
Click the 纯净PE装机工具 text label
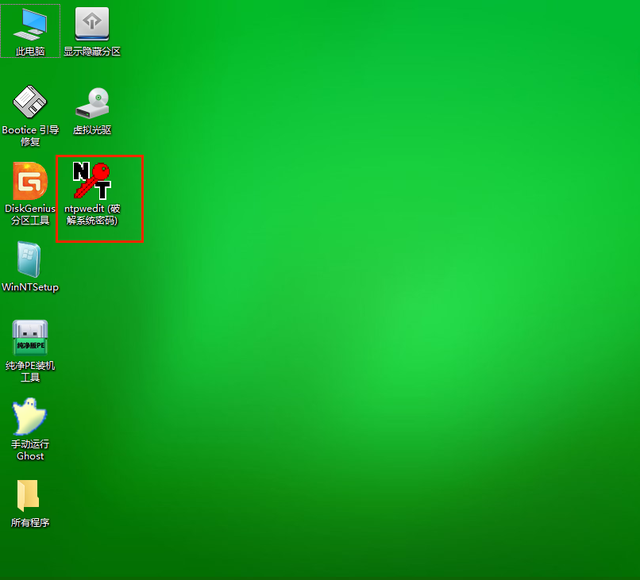click(x=30, y=371)
